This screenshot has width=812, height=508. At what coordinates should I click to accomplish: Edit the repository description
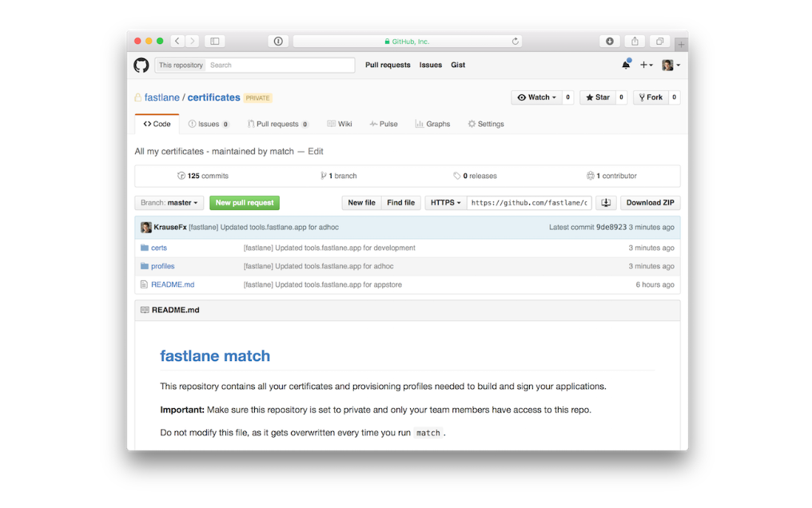pos(316,152)
